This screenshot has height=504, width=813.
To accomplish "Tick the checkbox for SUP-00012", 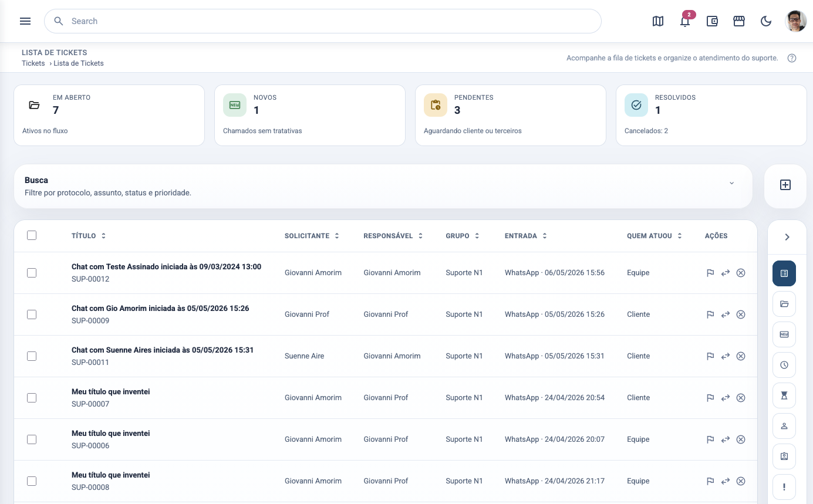I will (x=32, y=273).
